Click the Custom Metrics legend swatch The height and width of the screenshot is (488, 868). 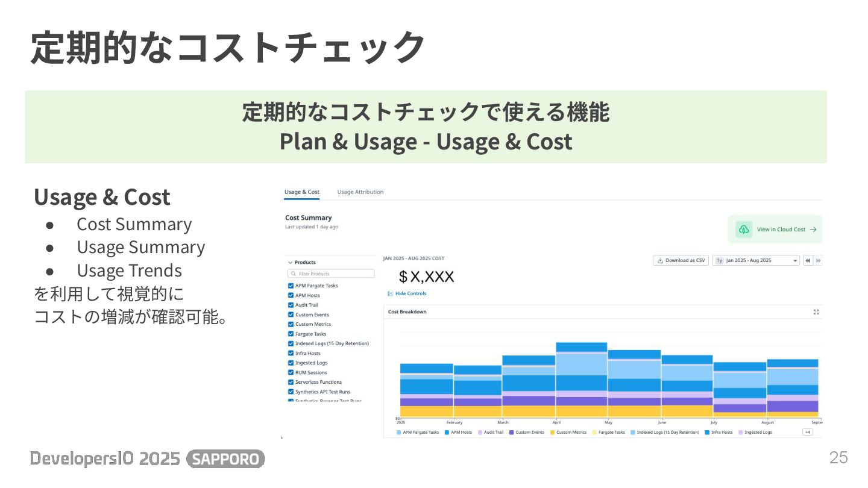point(553,433)
